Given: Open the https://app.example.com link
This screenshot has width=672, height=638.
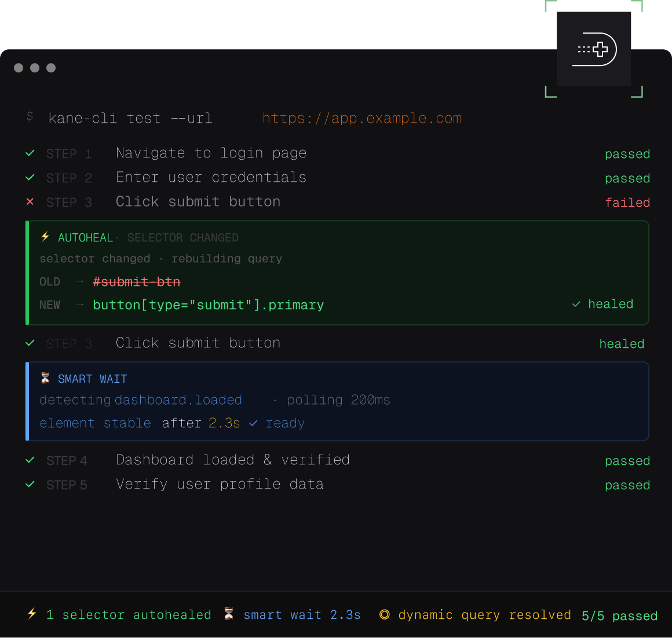Looking at the screenshot, I should tap(361, 118).
